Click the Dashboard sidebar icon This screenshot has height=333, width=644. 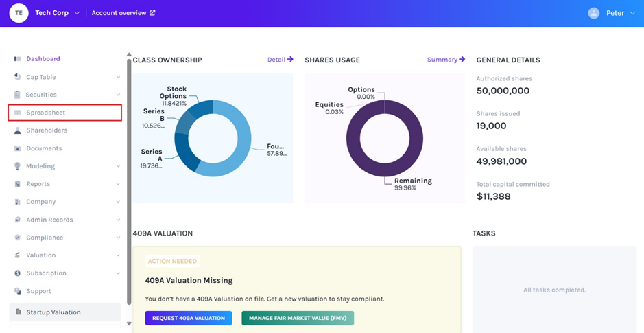17,59
